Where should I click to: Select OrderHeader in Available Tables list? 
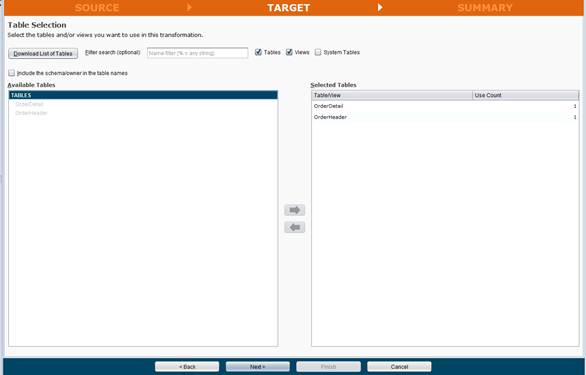click(x=31, y=113)
